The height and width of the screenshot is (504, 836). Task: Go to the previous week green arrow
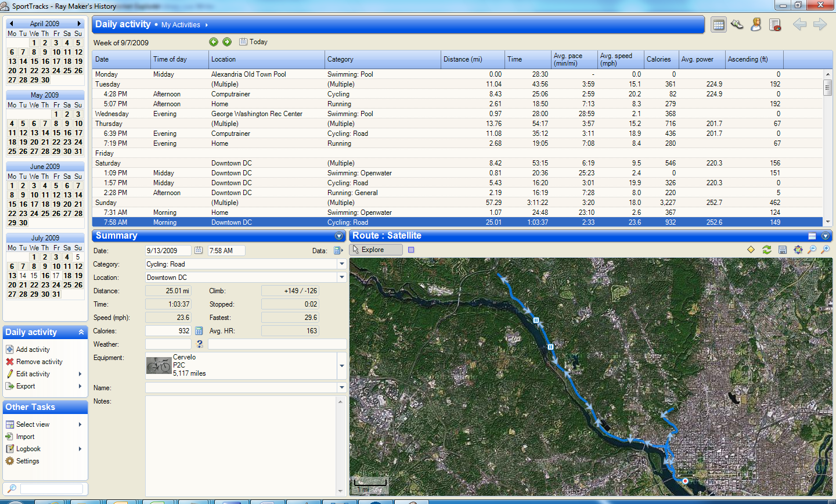point(214,42)
